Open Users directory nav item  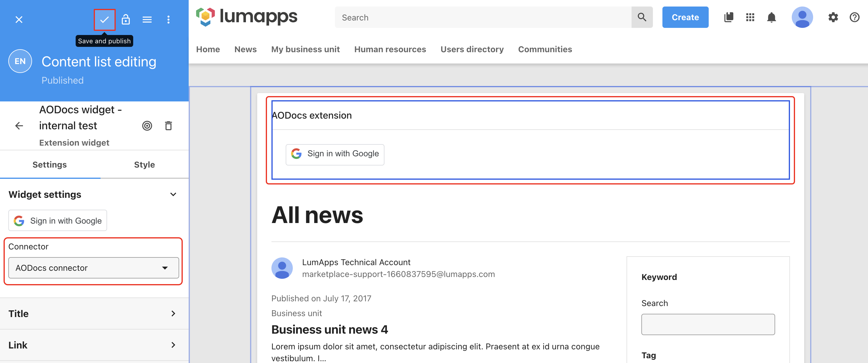coord(472,50)
